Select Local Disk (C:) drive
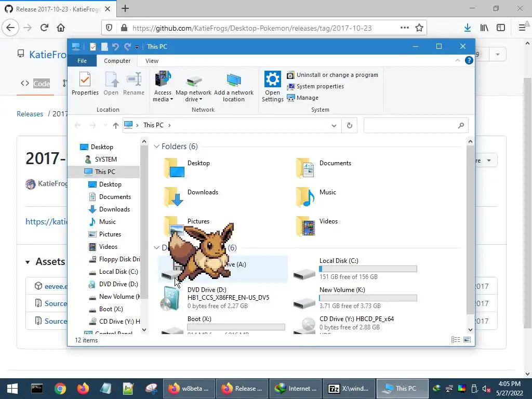Image resolution: width=532 pixels, height=399 pixels. coord(354,269)
